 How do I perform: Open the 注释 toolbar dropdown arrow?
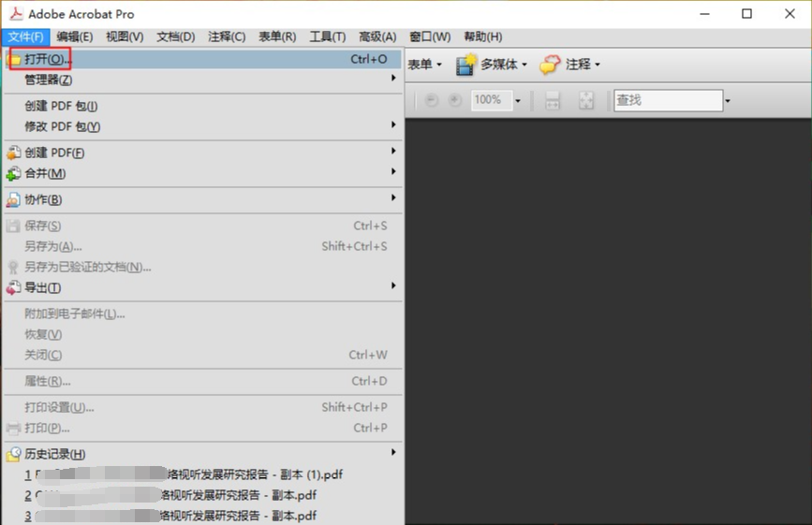tap(598, 65)
